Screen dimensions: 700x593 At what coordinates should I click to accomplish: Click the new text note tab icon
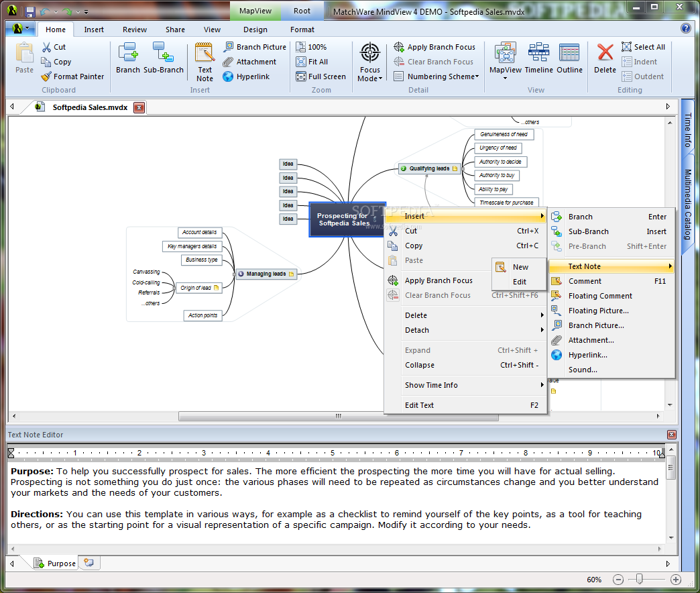point(89,563)
